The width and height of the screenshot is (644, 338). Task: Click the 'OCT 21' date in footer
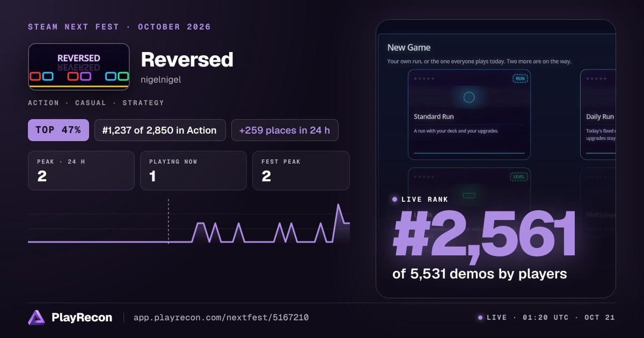coord(599,318)
